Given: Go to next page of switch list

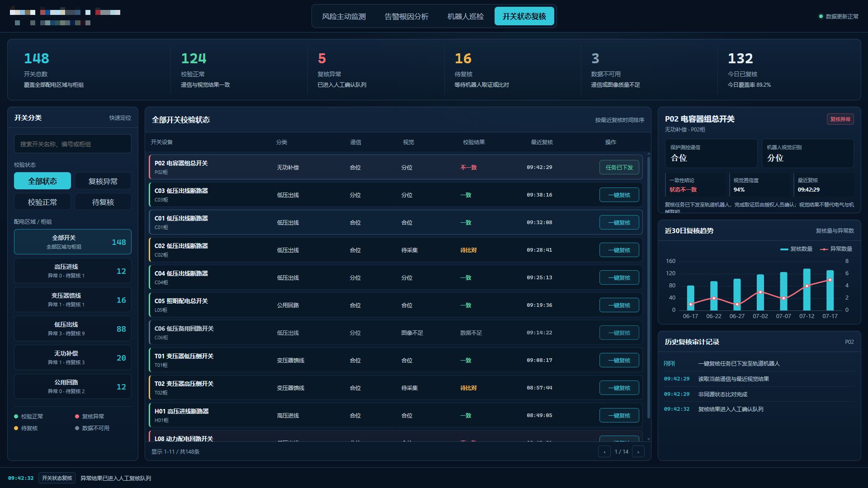Looking at the screenshot, I should [638, 451].
